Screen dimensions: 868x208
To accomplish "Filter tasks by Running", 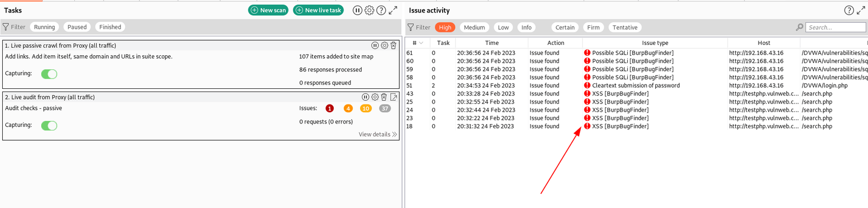I will tap(44, 27).
